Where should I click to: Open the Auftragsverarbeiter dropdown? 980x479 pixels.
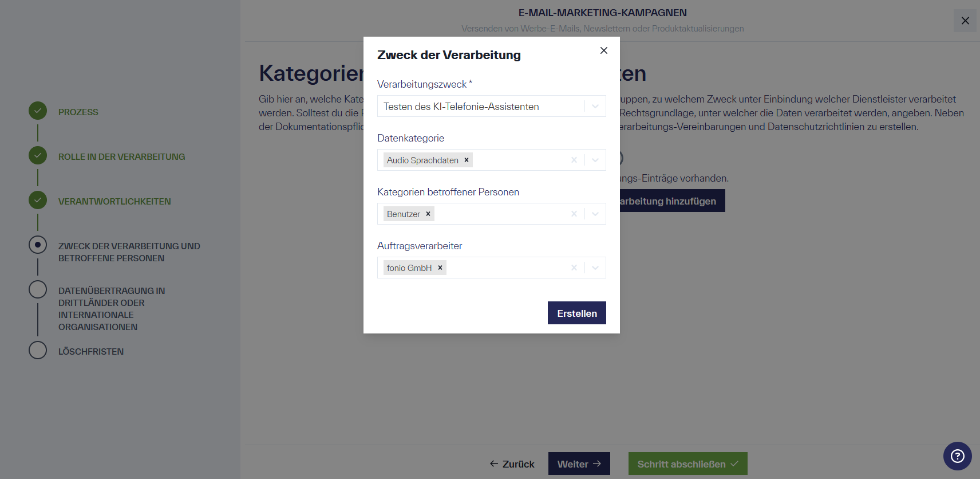(x=595, y=268)
